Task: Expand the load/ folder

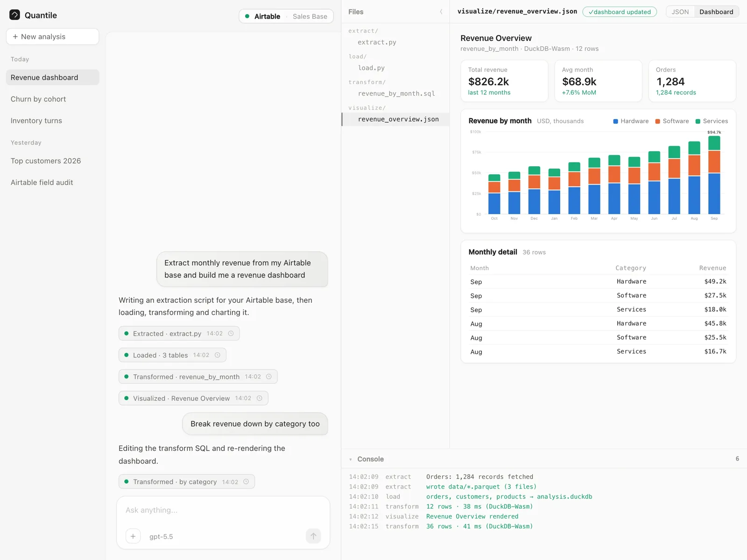Action: coord(358,56)
